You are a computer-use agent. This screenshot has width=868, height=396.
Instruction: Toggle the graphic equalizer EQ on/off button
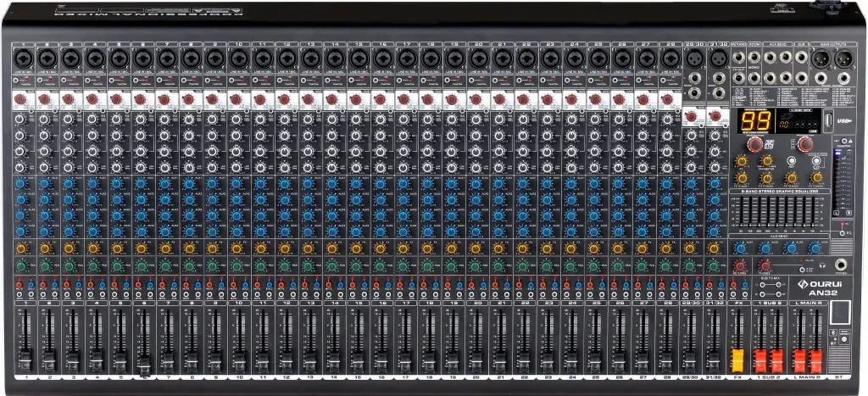(843, 233)
